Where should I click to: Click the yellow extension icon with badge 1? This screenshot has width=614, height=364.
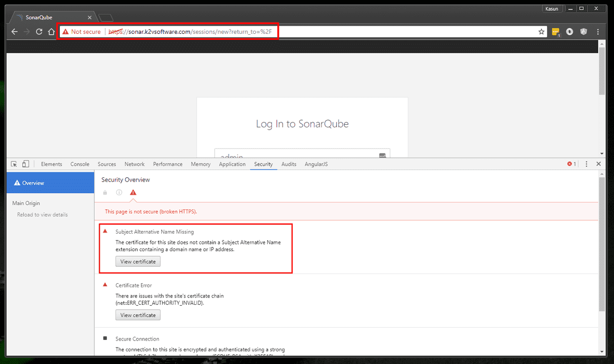(x=555, y=31)
